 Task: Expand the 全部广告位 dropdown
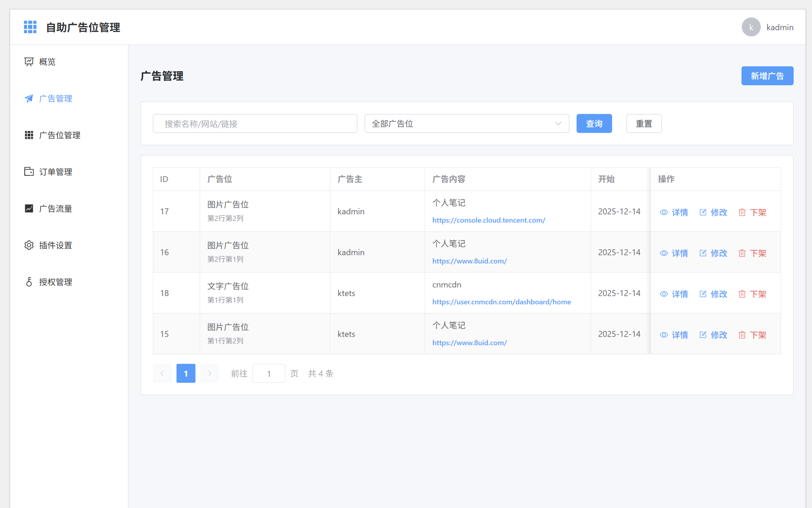pos(467,124)
